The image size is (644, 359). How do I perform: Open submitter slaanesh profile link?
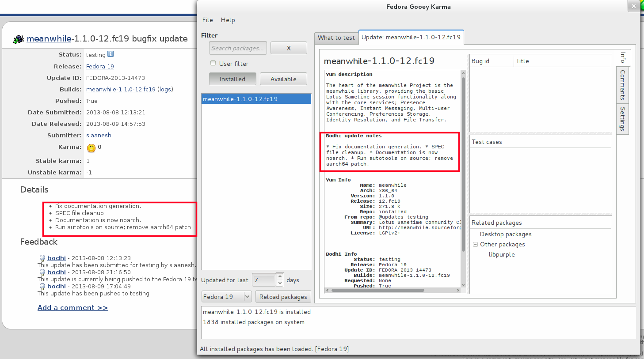point(99,135)
